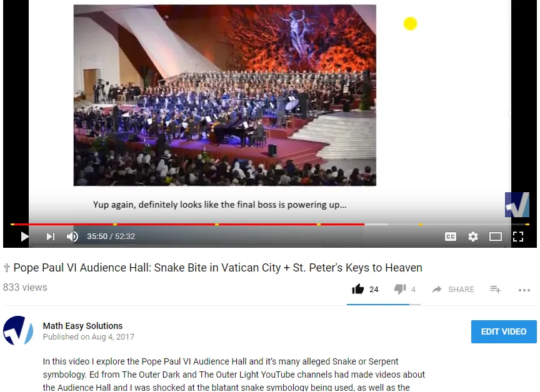Open the Math Easy Solutions channel name

coord(82,326)
